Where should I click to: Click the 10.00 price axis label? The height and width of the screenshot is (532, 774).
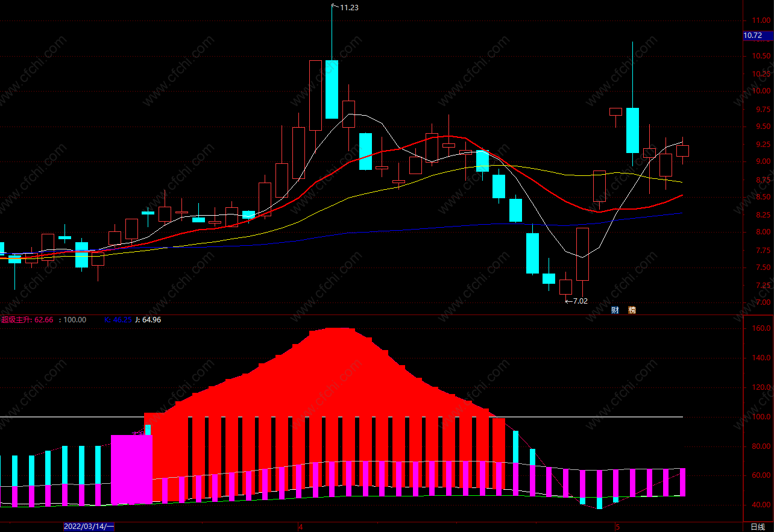click(x=762, y=92)
